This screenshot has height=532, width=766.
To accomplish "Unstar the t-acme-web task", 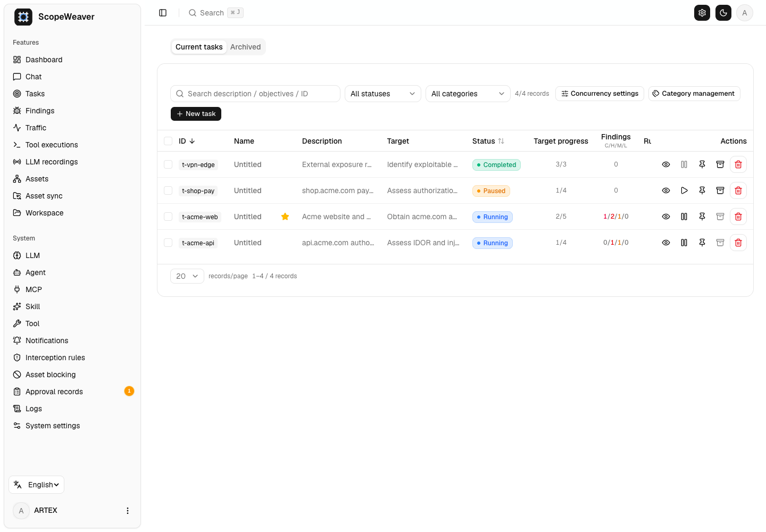I will [x=285, y=217].
